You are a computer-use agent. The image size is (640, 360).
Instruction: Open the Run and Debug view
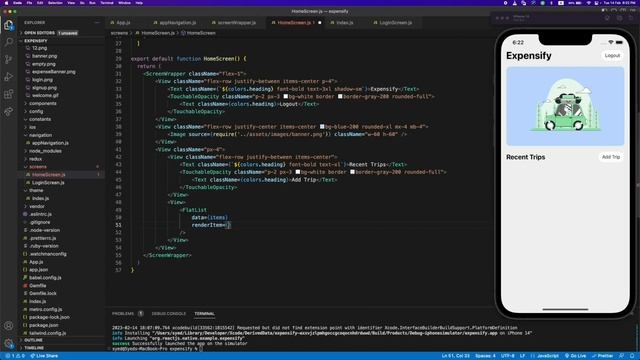point(9,77)
